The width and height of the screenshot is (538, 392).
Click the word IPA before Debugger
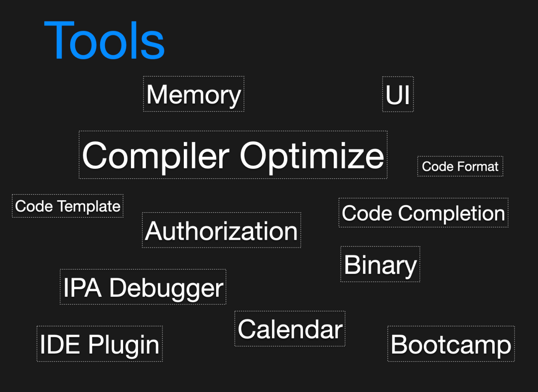82,287
